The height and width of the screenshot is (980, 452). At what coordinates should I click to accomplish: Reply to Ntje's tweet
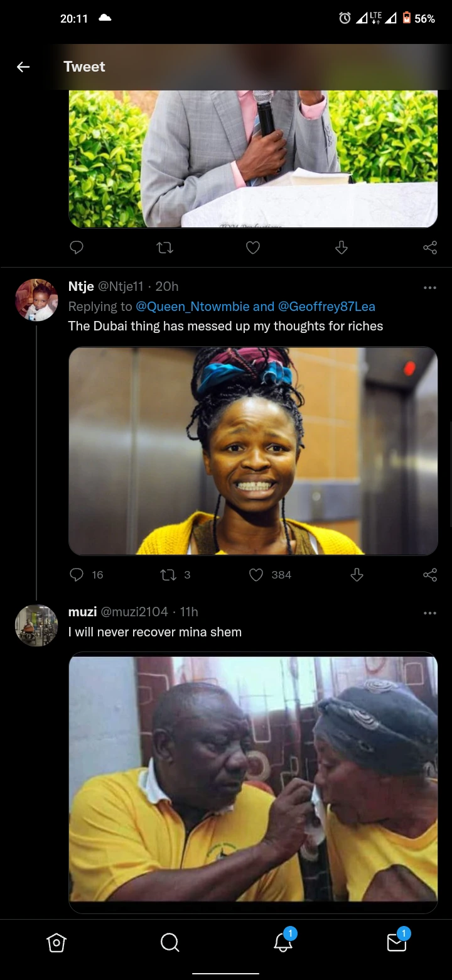click(77, 575)
